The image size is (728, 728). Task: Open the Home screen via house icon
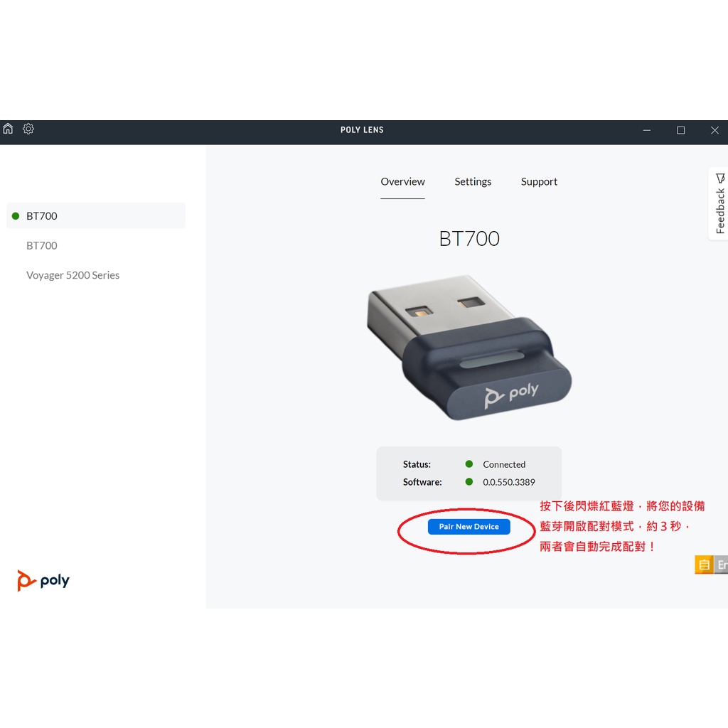8,129
